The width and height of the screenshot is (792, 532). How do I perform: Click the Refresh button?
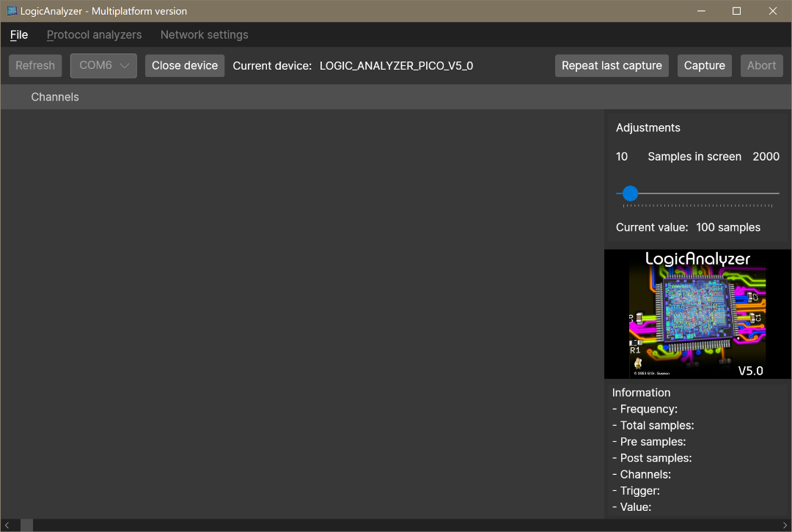click(x=35, y=66)
